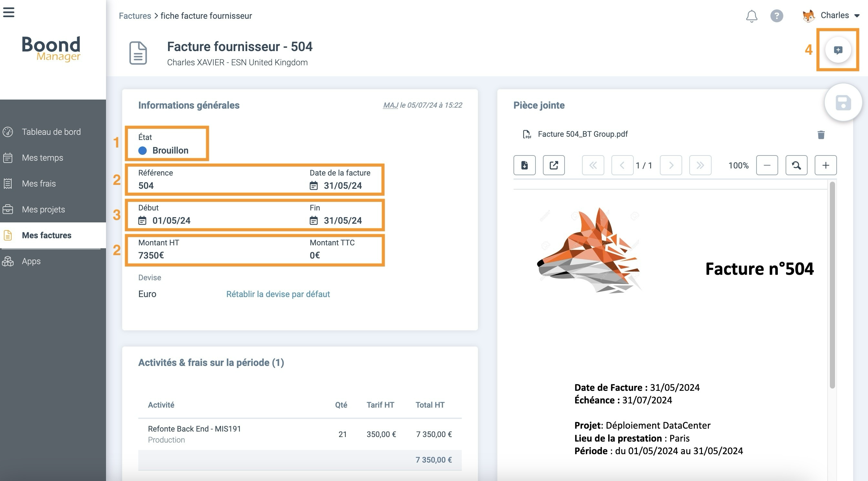Image resolution: width=868 pixels, height=481 pixels.
Task: Go to Mes projets in the sidebar
Action: click(43, 209)
